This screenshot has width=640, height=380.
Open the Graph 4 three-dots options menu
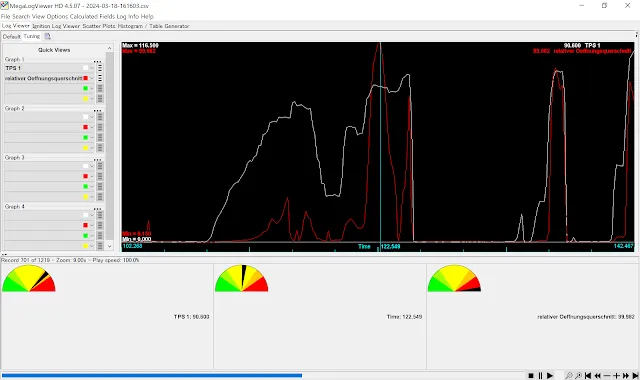(x=97, y=208)
